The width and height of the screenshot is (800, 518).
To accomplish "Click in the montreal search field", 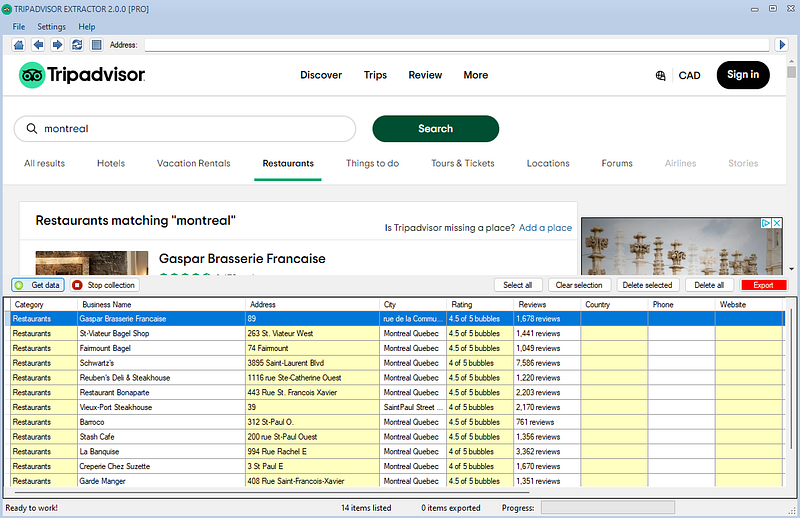I will (x=185, y=129).
